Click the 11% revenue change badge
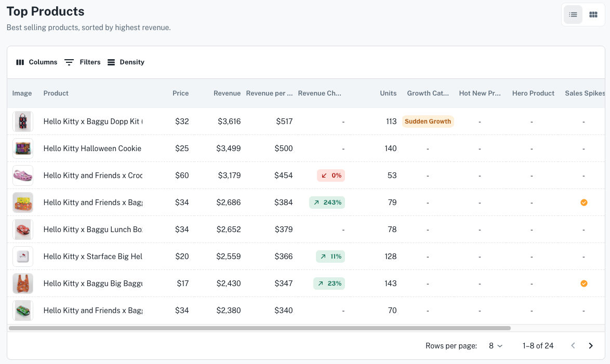Image resolution: width=610 pixels, height=364 pixels. (x=330, y=257)
